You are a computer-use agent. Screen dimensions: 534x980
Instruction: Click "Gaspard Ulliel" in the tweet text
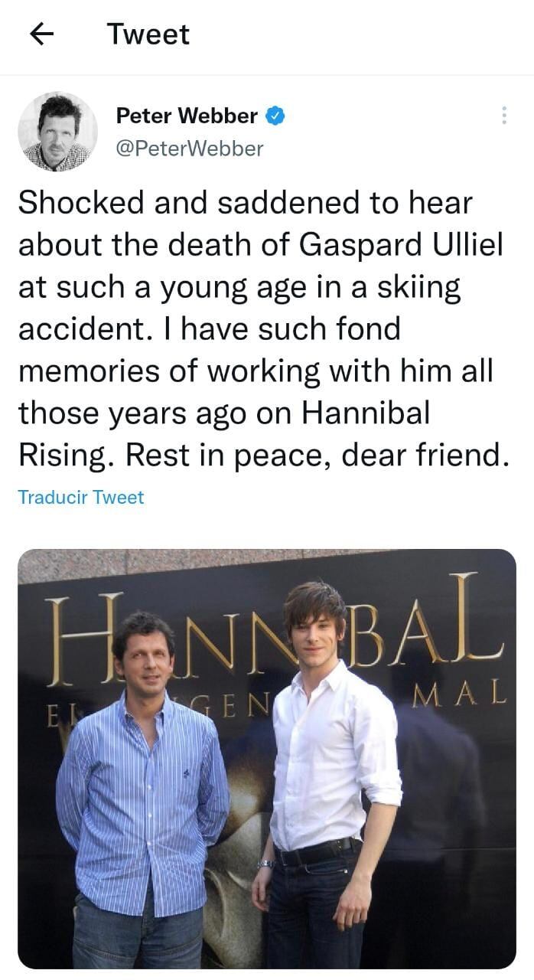pos(401,247)
